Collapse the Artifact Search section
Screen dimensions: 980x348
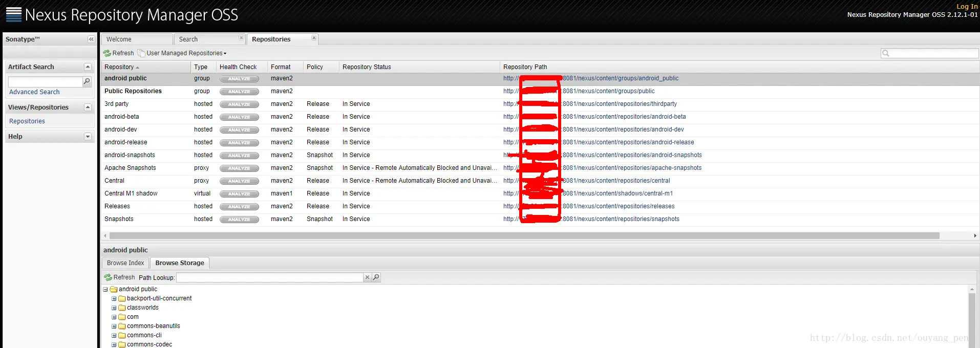(88, 67)
